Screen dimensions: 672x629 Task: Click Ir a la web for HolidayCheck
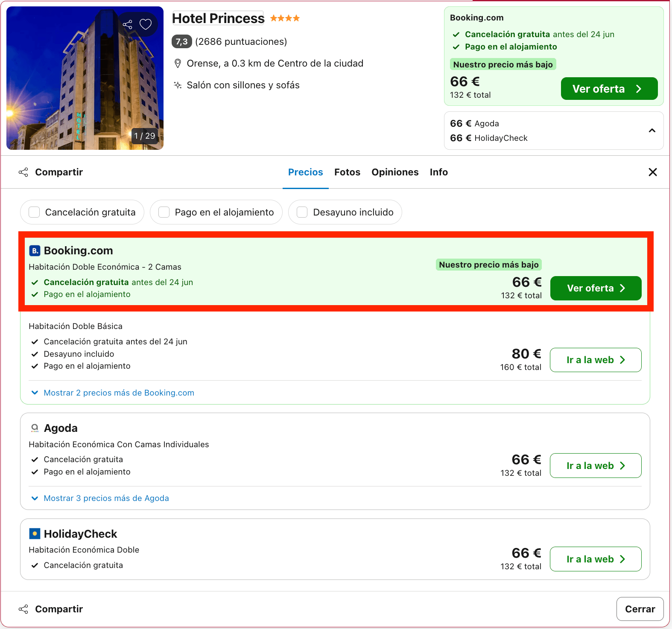[596, 559]
